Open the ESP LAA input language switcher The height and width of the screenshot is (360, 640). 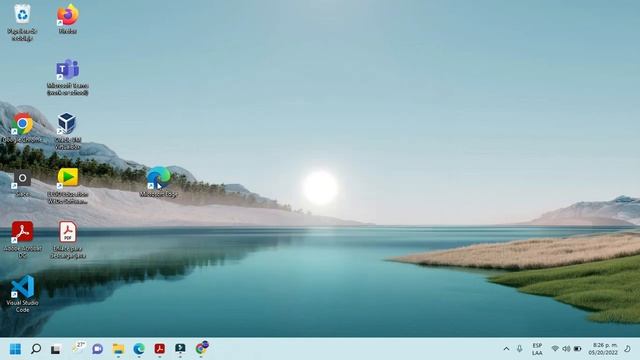[x=537, y=349]
